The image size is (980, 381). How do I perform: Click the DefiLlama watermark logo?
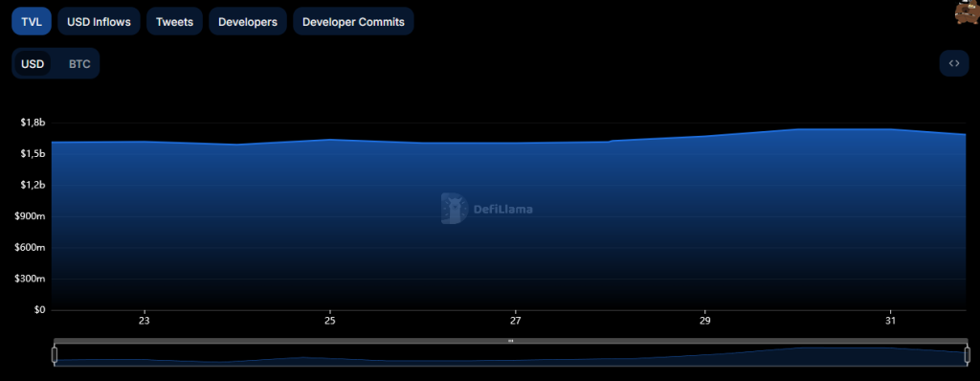tap(487, 209)
